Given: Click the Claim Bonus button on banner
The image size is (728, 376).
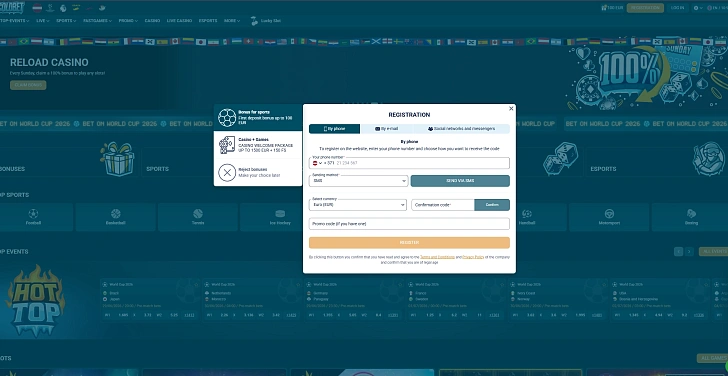Looking at the screenshot, I should point(28,85).
